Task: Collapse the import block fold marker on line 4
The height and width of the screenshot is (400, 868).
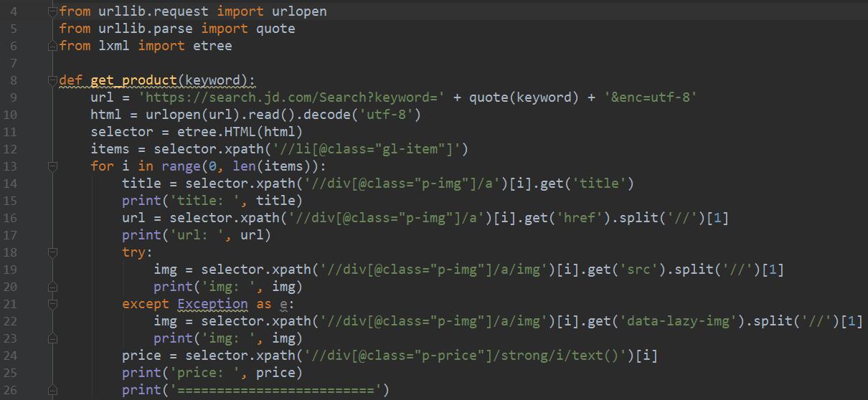Action: [x=52, y=11]
